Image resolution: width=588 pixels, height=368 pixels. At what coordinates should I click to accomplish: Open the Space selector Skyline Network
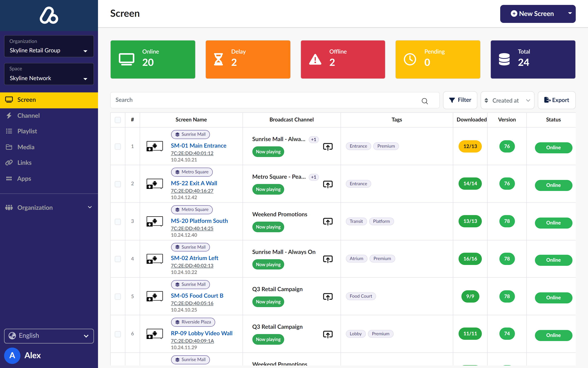click(49, 74)
